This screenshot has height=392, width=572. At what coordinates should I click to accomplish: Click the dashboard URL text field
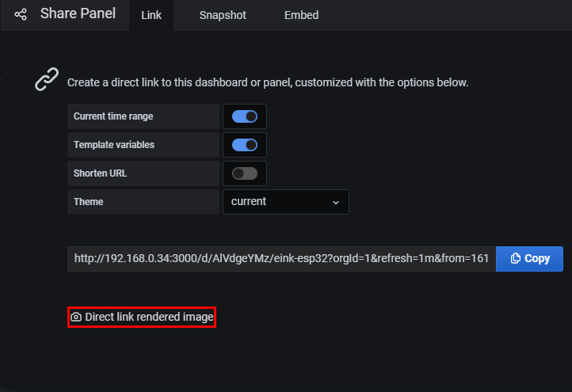click(281, 258)
